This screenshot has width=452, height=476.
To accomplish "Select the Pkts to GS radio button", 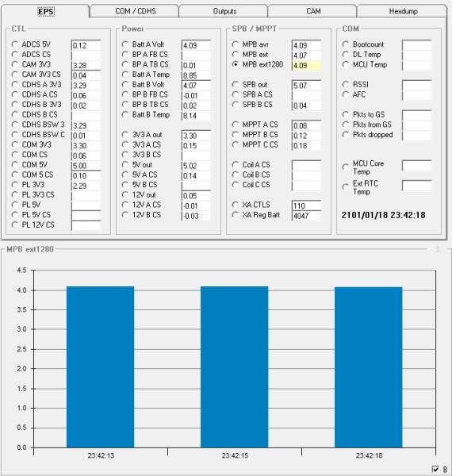I will [x=346, y=114].
